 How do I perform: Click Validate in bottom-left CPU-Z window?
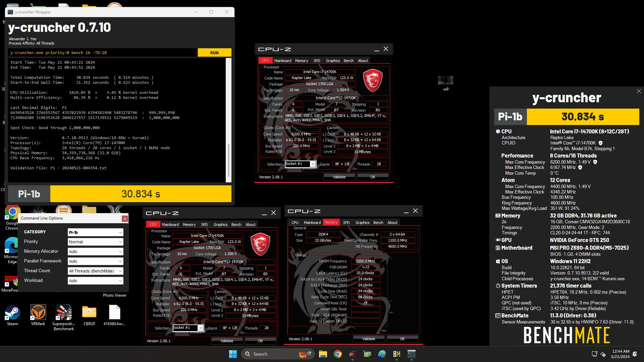tap(227, 341)
